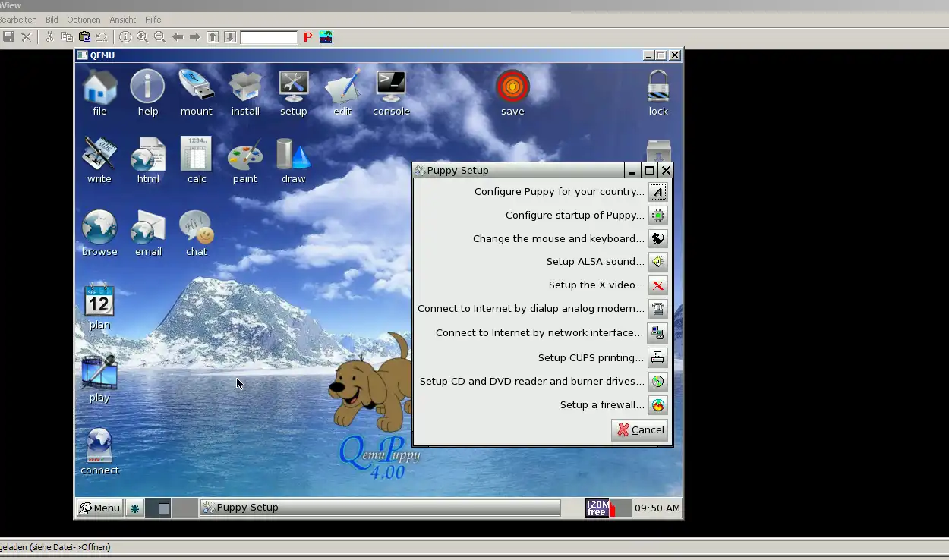The height and width of the screenshot is (560, 949).
Task: Select Puppy Setup taskbar window entry
Action: [380, 508]
